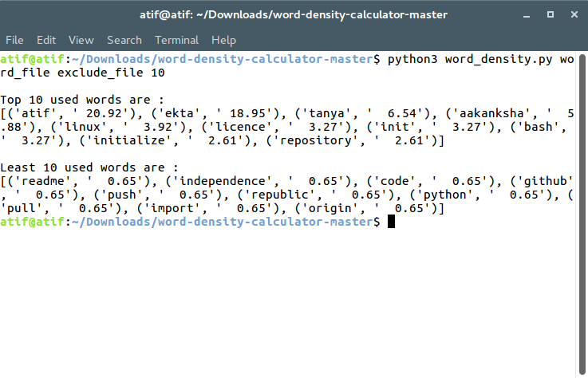Click the word 'import' in output
Viewport: 588px width, 378px height.
coord(172,208)
